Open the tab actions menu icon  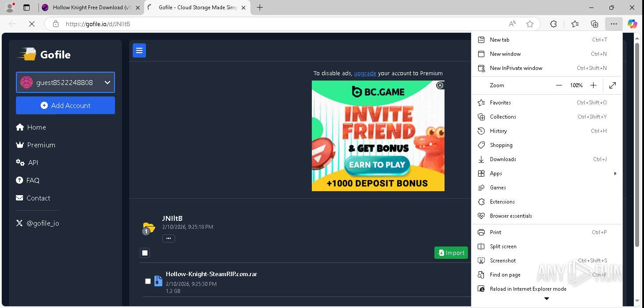[x=27, y=8]
